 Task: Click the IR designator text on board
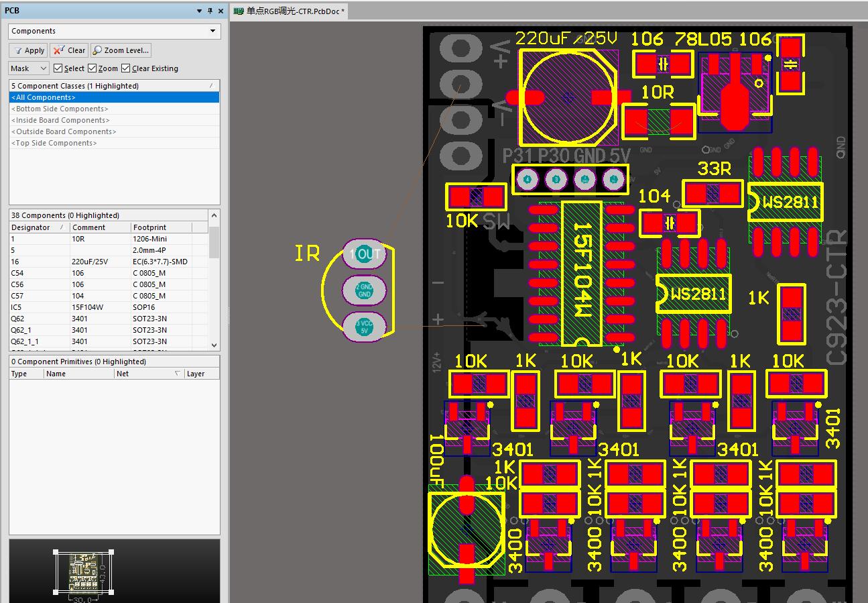pyautogui.click(x=307, y=254)
